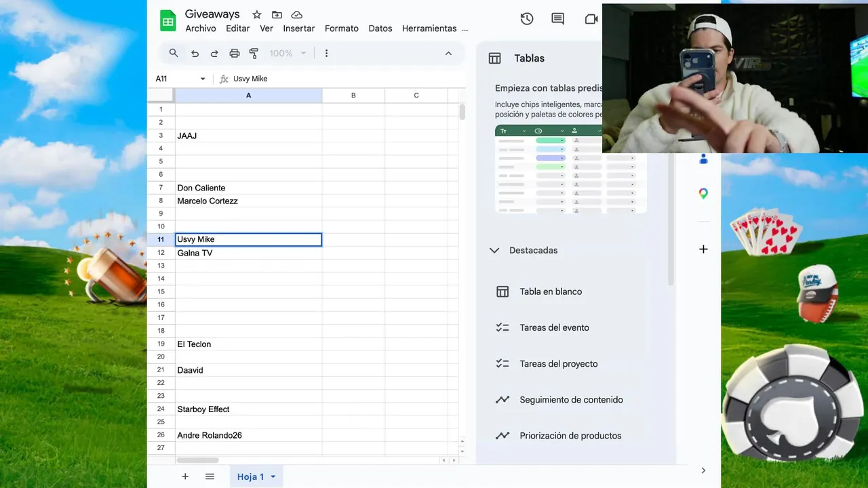
Task: Hide side panel with bottom-right chevron
Action: [x=703, y=470]
